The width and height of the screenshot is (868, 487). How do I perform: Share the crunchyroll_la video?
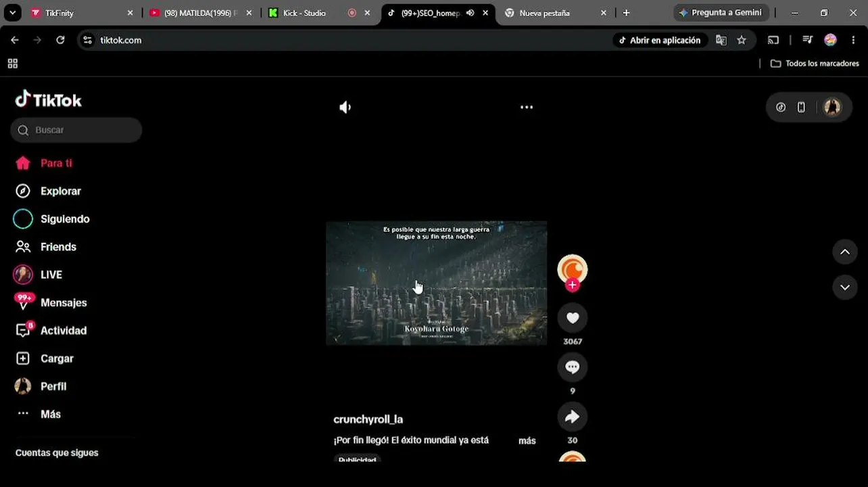click(573, 417)
